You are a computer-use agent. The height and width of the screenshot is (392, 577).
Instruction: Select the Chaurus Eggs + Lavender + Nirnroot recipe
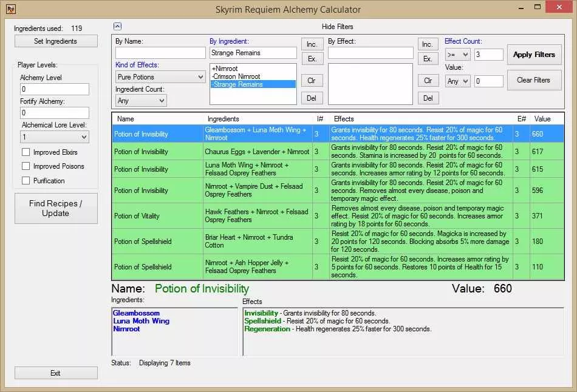tap(338, 151)
